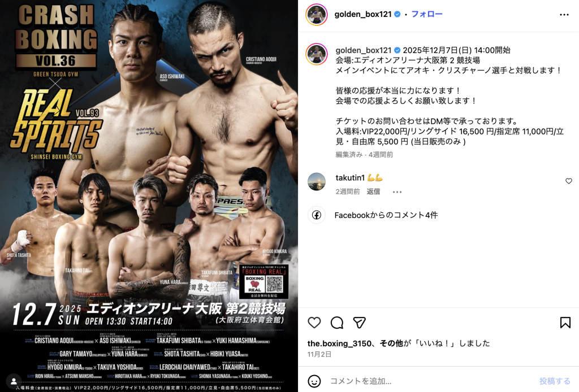This screenshot has width=579, height=392.
Task: Save the post with the bookmark icon
Action: 565,323
